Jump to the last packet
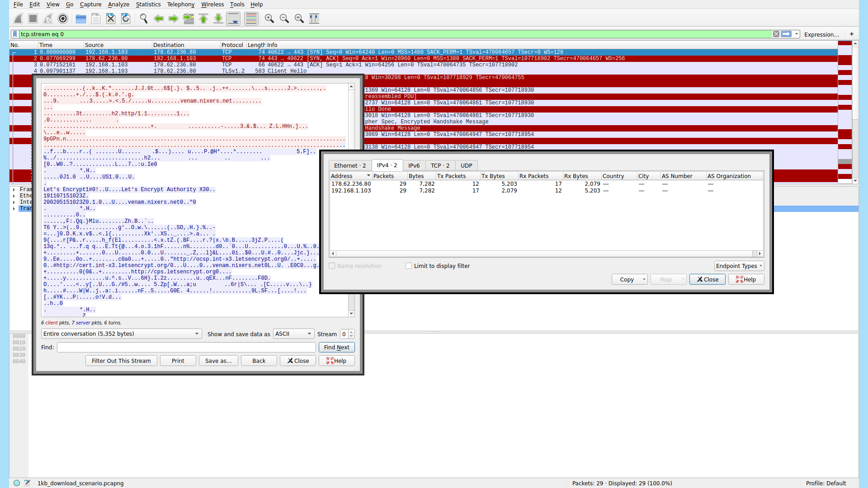Screen dimensions: 868x488 [x=218, y=19]
